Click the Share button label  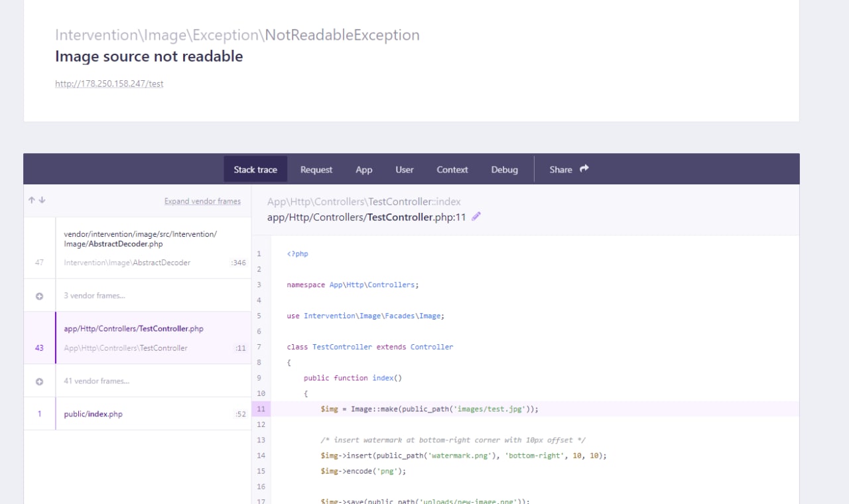560,170
